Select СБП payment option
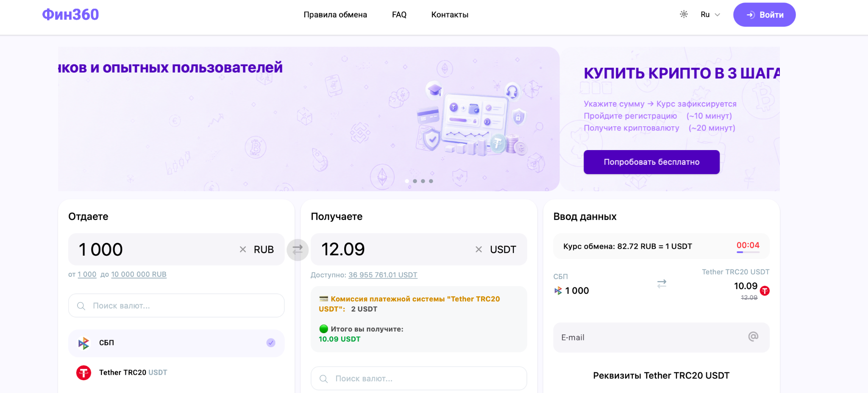 pos(176,343)
